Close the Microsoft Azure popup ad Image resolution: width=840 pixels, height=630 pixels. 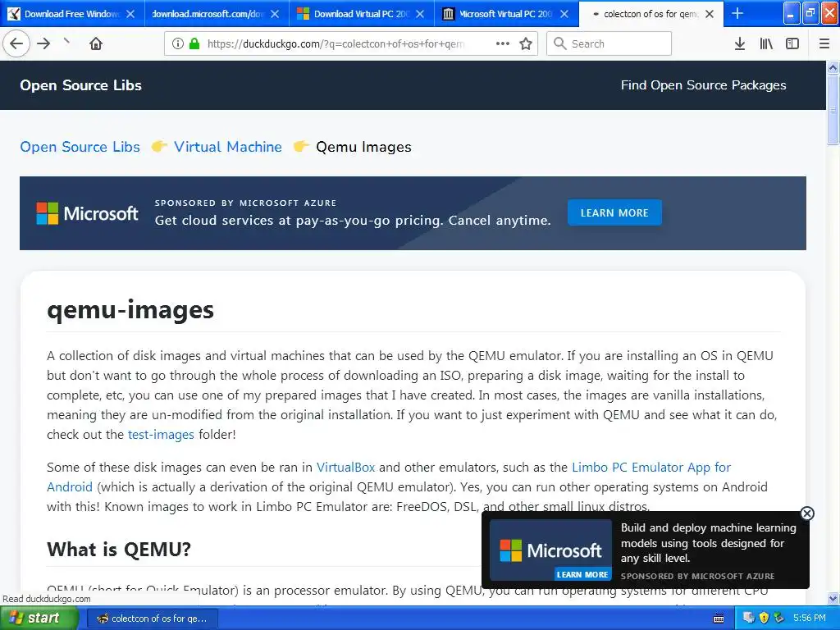click(x=807, y=514)
